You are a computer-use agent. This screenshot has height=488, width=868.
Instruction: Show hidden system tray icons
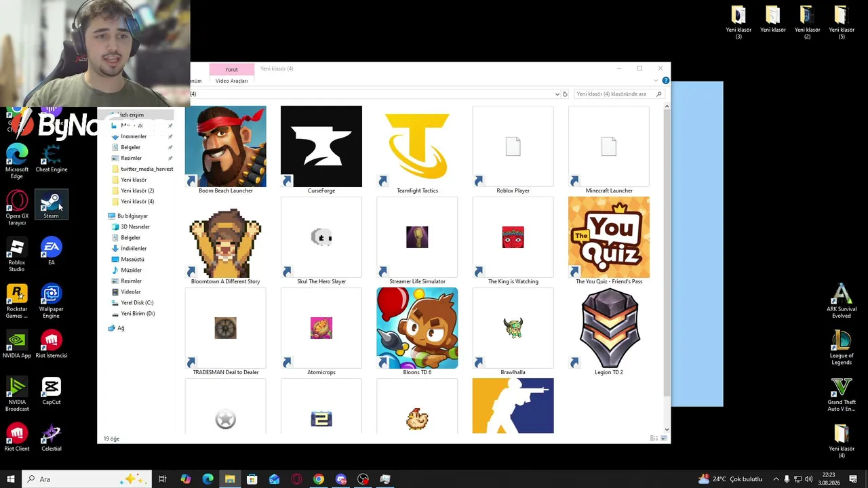tap(776, 479)
